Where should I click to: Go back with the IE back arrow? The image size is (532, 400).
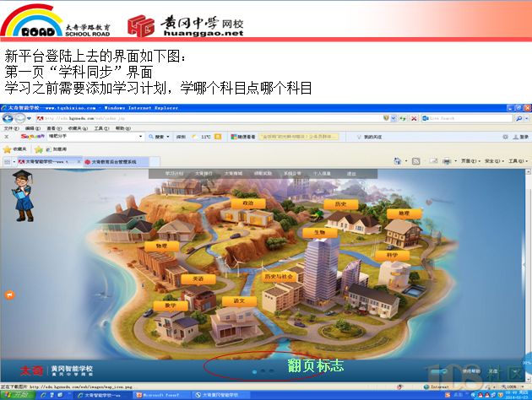click(8, 118)
